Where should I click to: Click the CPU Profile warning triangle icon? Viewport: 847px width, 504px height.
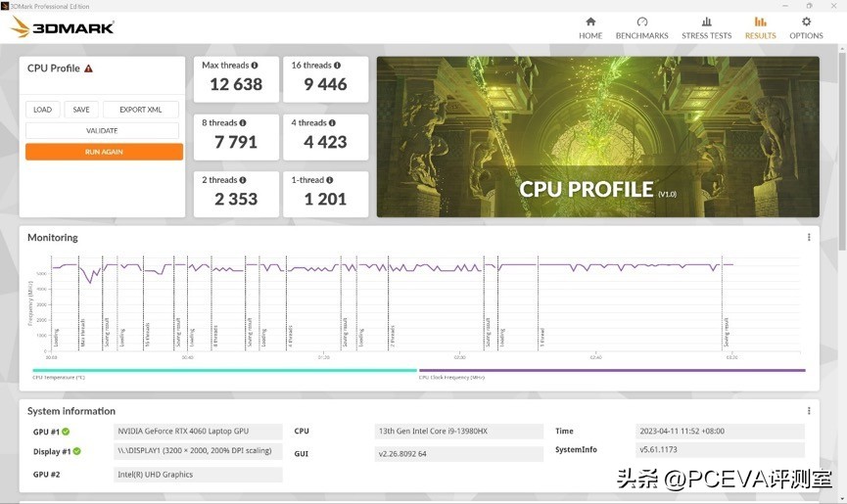[88, 69]
